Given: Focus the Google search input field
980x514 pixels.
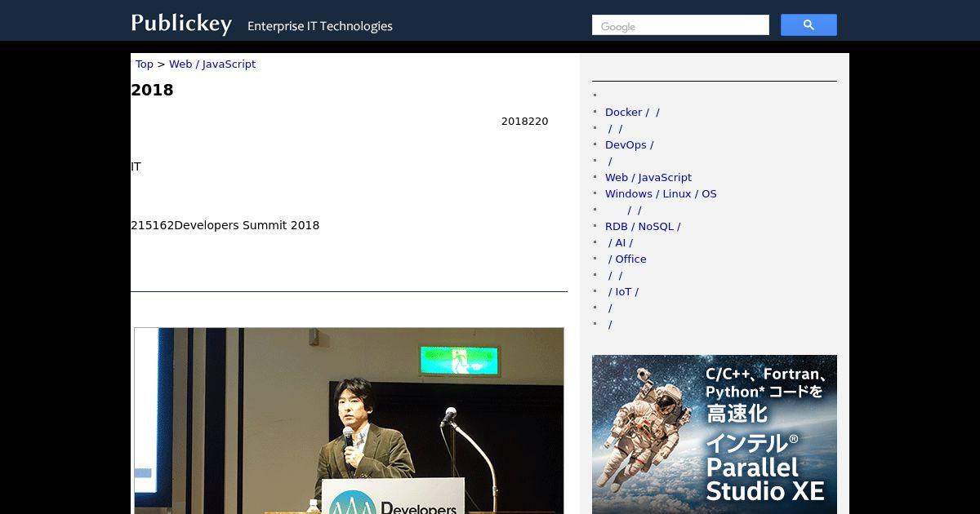Looking at the screenshot, I should [680, 25].
